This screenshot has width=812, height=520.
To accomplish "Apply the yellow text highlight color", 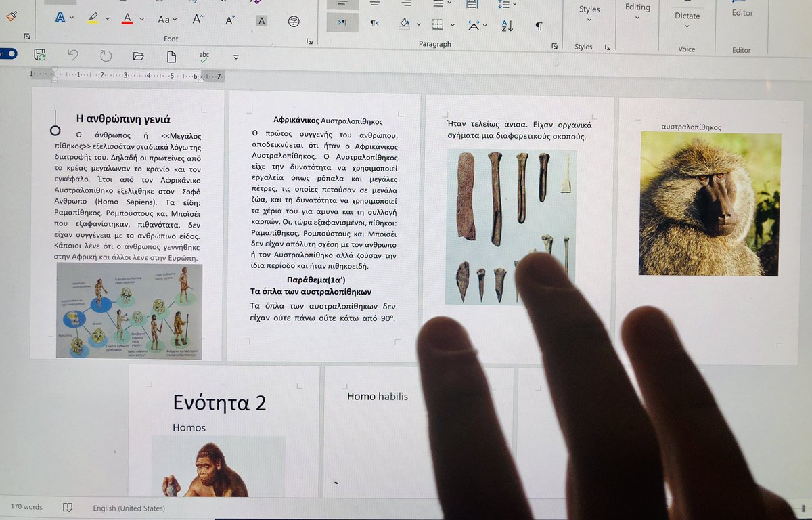I will 93,19.
